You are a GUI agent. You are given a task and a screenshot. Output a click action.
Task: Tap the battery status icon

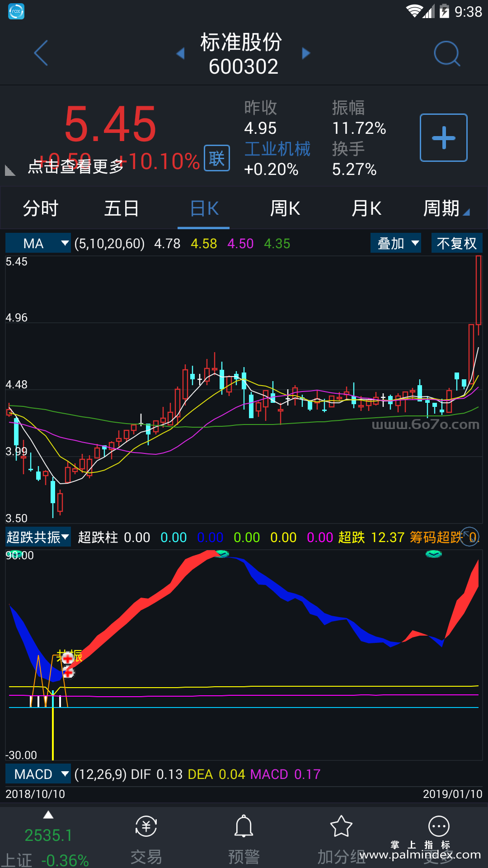pos(445,11)
